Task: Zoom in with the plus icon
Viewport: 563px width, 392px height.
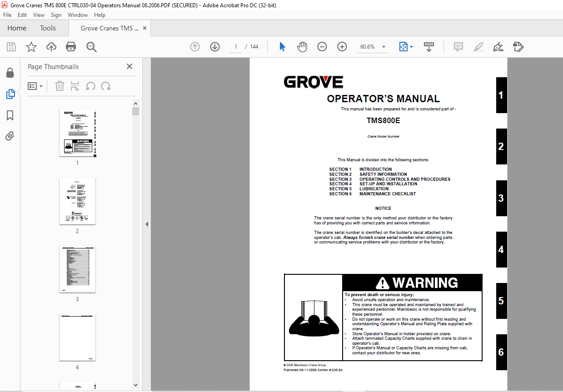Action: [342, 47]
